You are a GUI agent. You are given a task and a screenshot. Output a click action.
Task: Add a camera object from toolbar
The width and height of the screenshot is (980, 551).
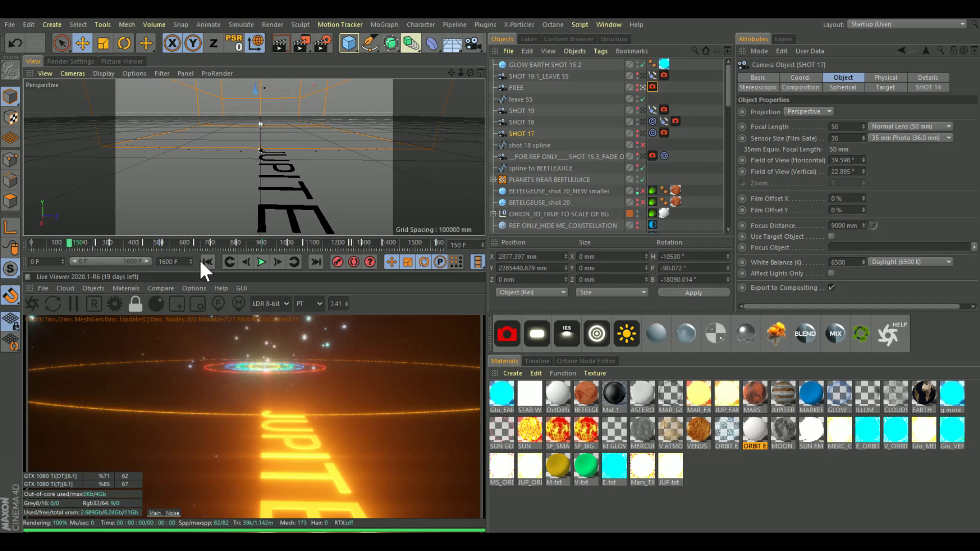[x=474, y=43]
